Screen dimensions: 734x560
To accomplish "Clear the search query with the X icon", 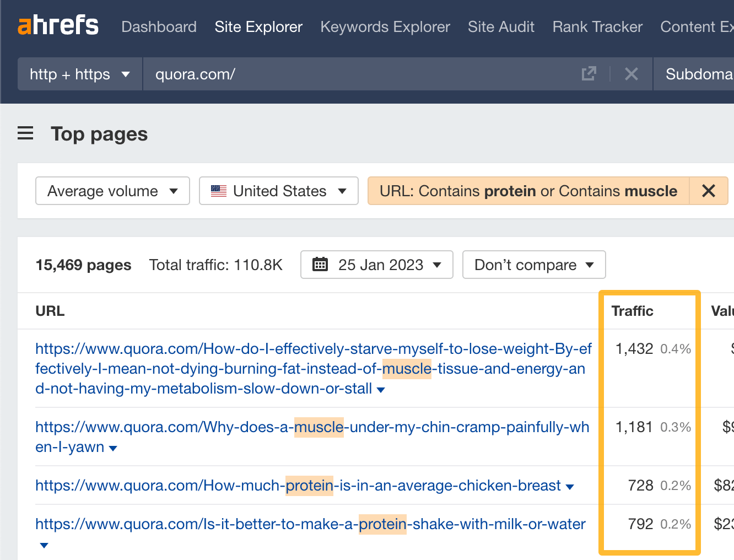I will pos(632,73).
